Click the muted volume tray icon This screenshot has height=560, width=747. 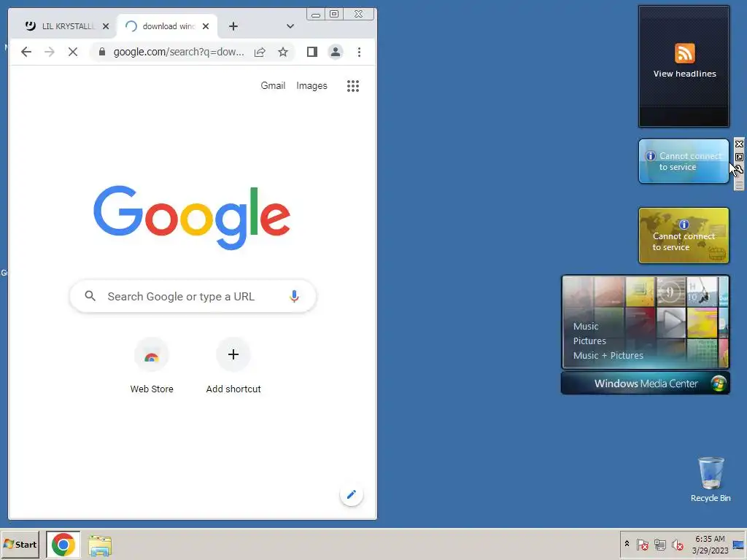(678, 544)
